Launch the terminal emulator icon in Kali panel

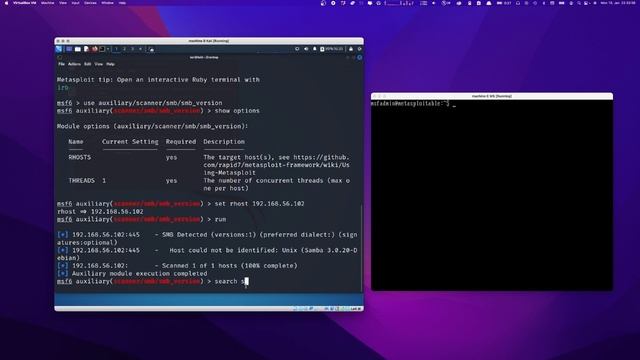pos(102,49)
